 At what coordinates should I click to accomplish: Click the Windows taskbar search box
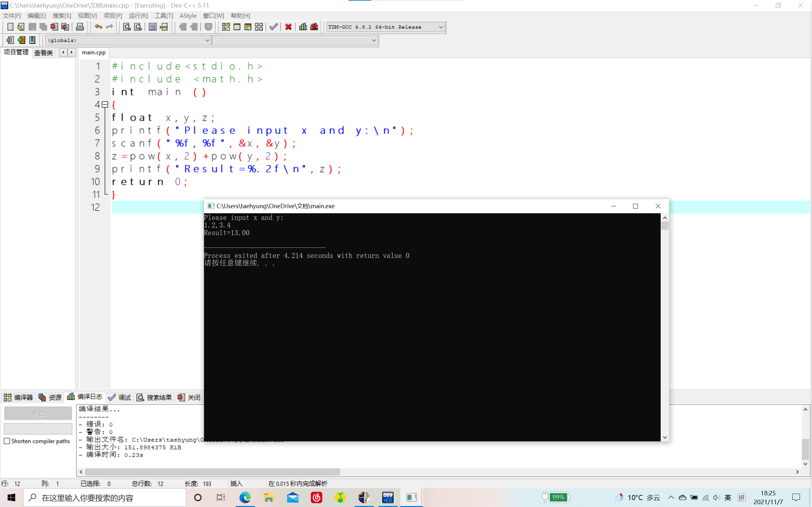click(x=105, y=497)
